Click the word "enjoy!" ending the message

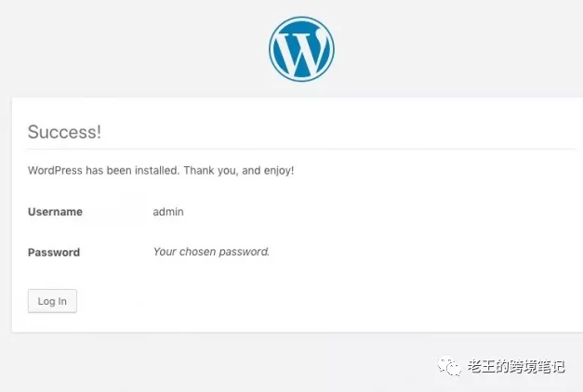coord(280,171)
